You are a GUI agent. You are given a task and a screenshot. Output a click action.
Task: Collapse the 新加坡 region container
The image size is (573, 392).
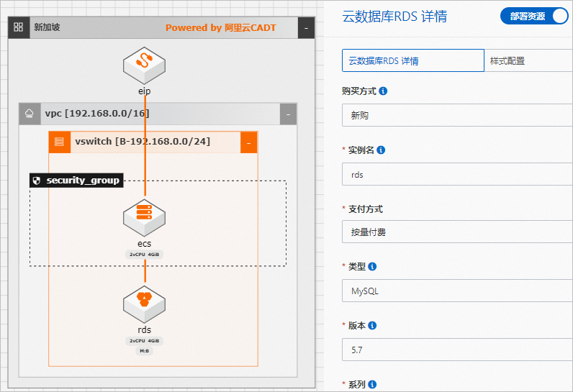pyautogui.click(x=306, y=28)
